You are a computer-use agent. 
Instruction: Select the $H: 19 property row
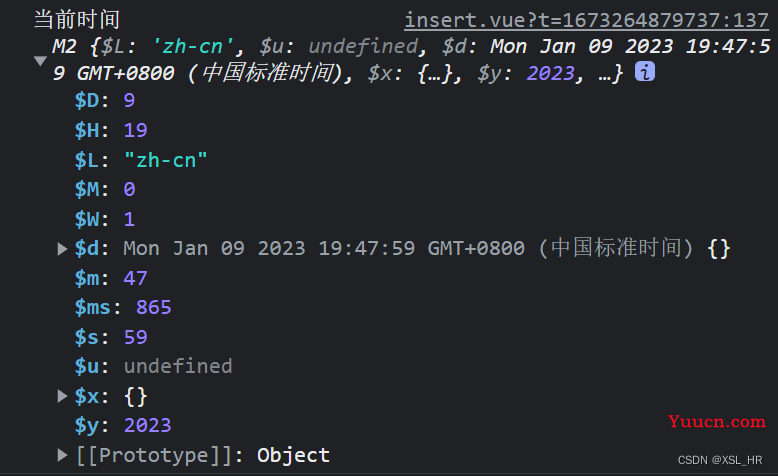111,130
